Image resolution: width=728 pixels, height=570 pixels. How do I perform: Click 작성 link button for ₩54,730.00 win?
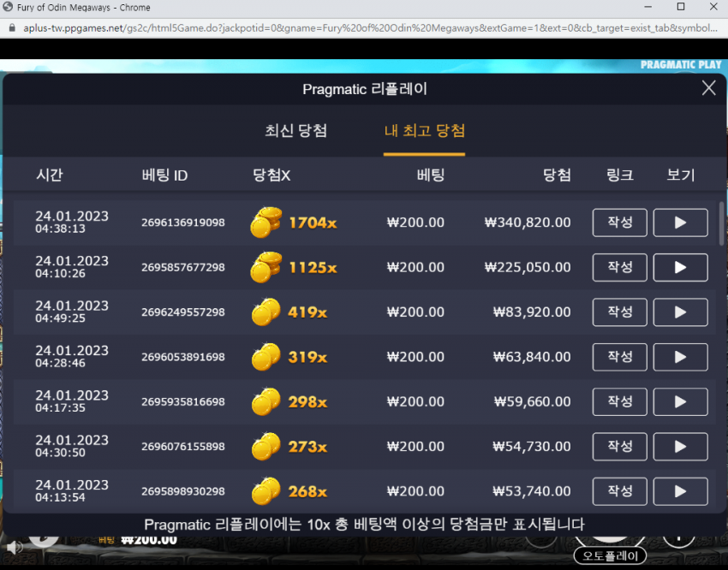[619, 447]
